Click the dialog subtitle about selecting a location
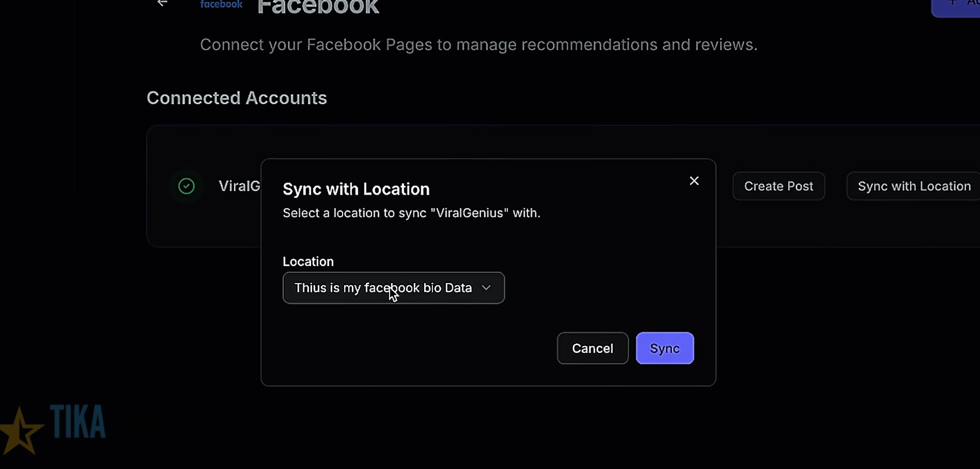Screen dimensions: 980x469 411,213
